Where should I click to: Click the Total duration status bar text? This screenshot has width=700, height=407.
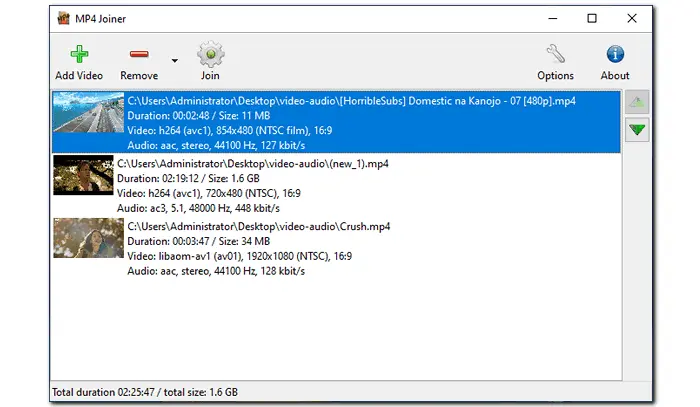pyautogui.click(x=145, y=392)
